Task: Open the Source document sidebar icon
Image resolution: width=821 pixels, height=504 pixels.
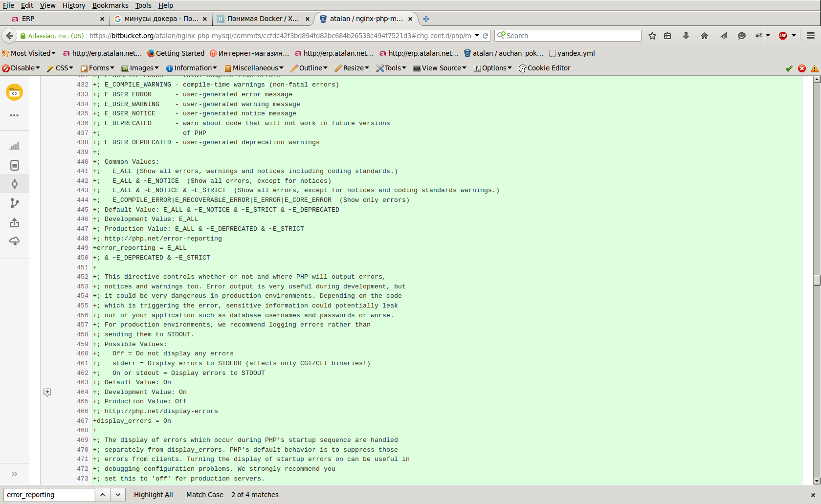Action: tap(15, 165)
